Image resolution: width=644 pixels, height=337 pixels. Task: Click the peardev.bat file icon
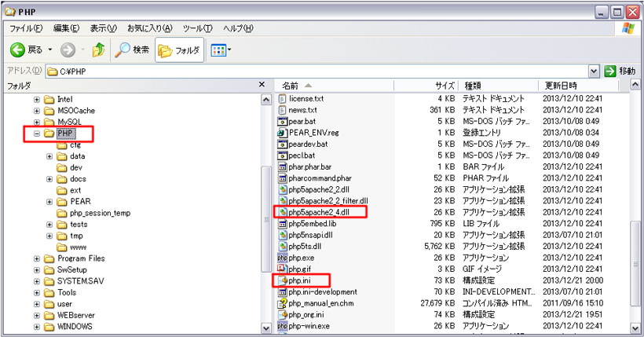tap(282, 145)
